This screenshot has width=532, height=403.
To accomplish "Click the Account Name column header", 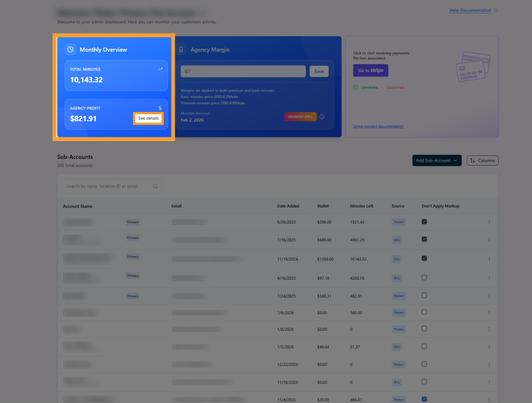I will pos(78,206).
